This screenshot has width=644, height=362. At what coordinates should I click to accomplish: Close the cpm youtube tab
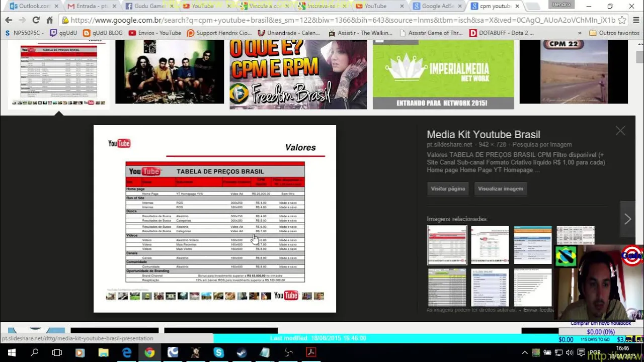(517, 6)
